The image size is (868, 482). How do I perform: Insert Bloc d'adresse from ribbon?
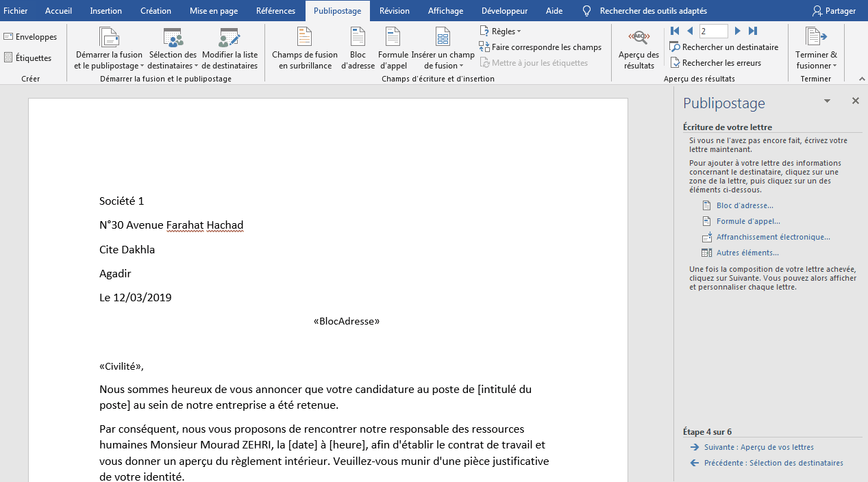358,49
